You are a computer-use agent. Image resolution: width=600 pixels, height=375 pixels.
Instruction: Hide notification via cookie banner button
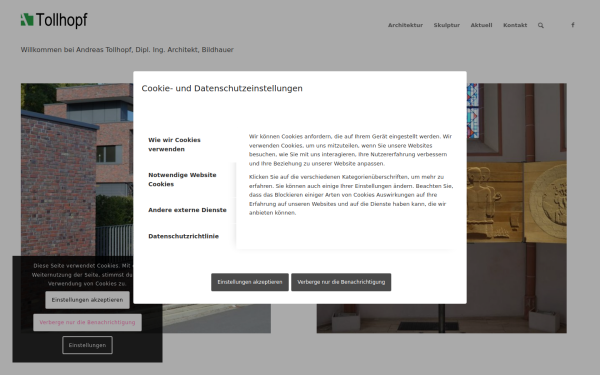pos(87,322)
